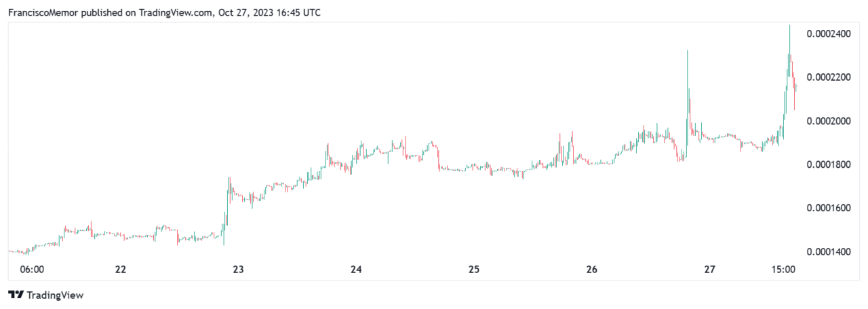Select the 0.0001600 price level label

(829, 208)
